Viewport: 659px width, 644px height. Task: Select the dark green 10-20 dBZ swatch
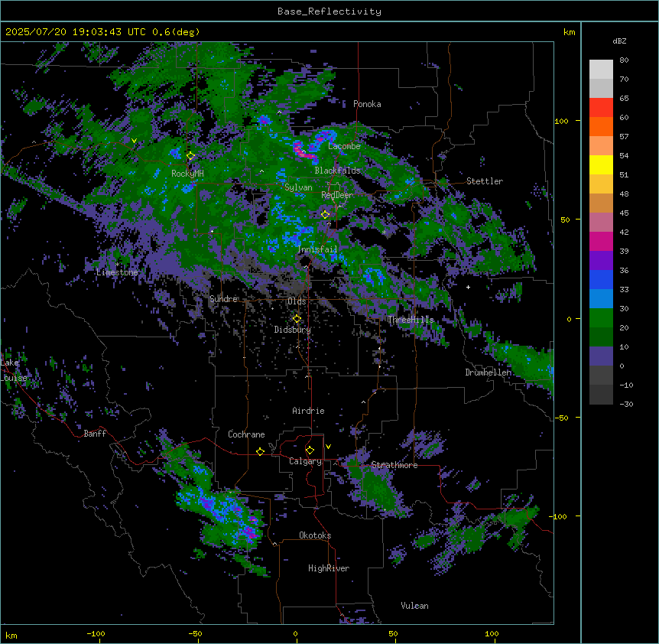pos(601,337)
